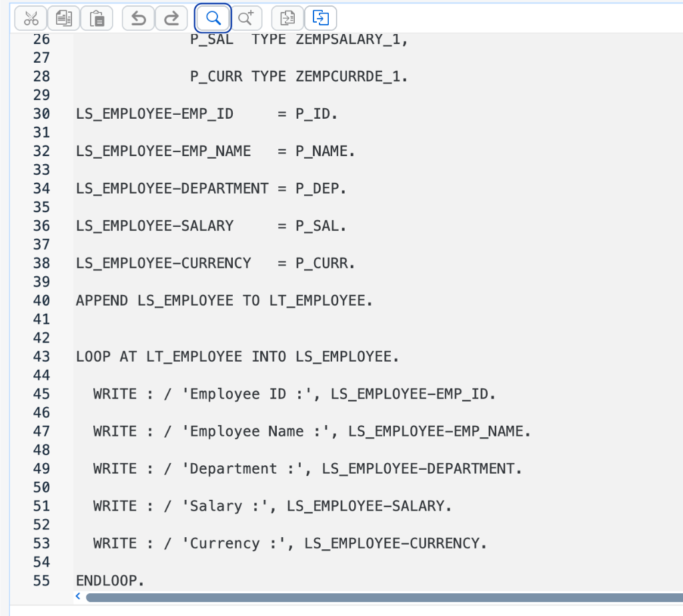Screen dimensions: 683x616
Task: Click 'P_SAL.' on line 36
Action: click(x=321, y=226)
